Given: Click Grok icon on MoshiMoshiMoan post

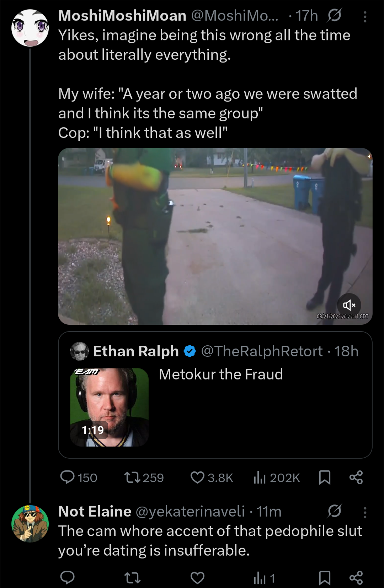Looking at the screenshot, I should [x=334, y=15].
